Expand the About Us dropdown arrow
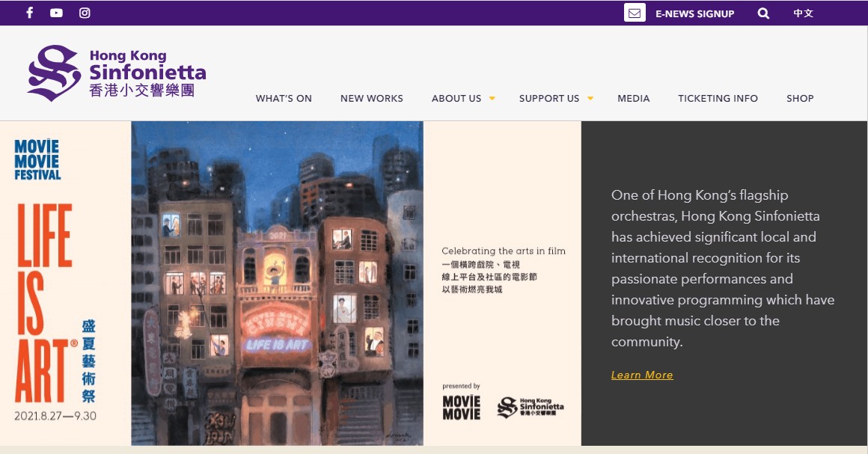Screen dimensions: 868x454 coord(492,98)
